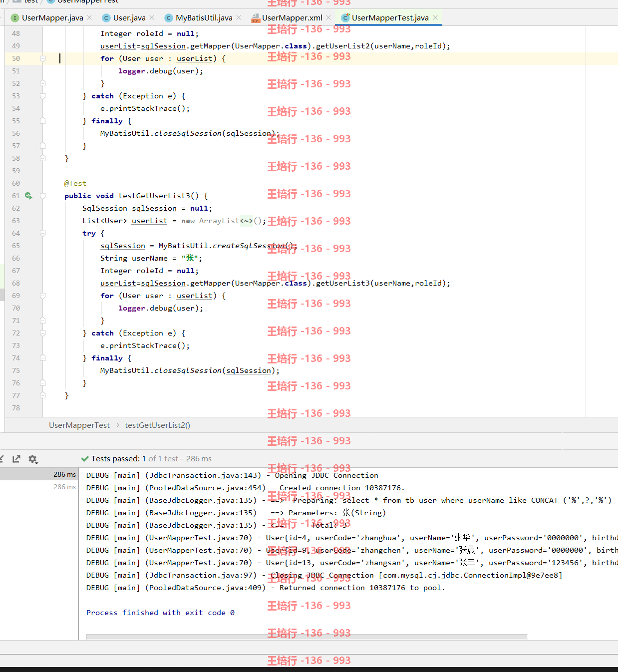Close the UserMapperTest.java tab
This screenshot has width=618, height=672.
pos(435,17)
